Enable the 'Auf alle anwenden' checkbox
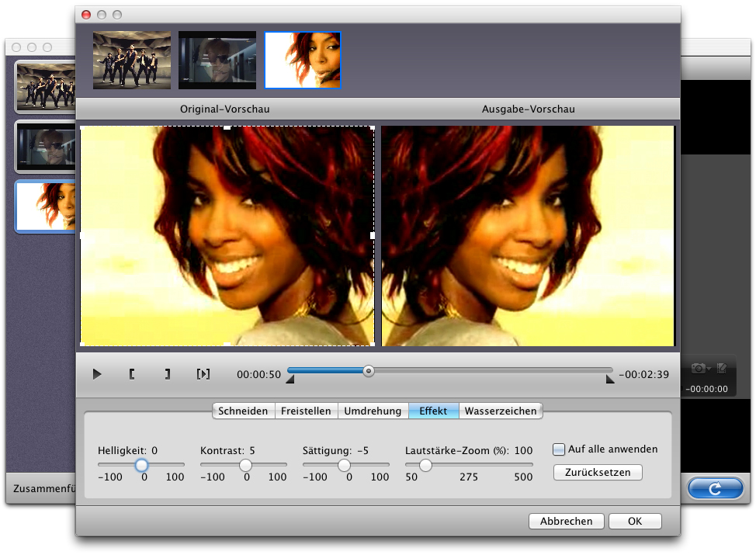Viewport: 756px width, 555px height. 559,449
